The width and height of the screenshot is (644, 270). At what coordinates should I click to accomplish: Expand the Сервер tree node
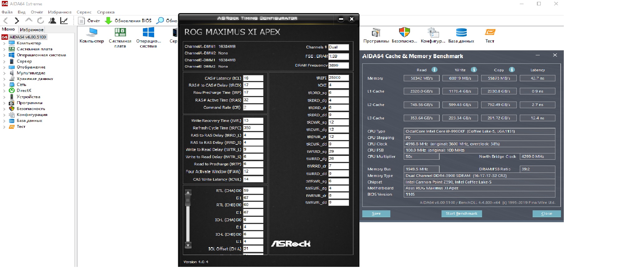[x=4, y=61]
